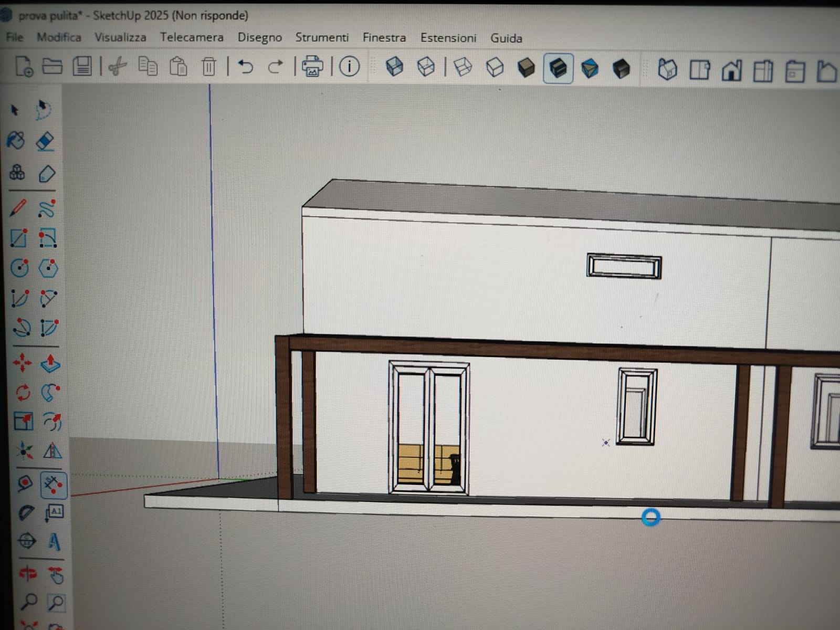The height and width of the screenshot is (630, 840).
Task: Select the Paint Bucket tool
Action: 16,141
